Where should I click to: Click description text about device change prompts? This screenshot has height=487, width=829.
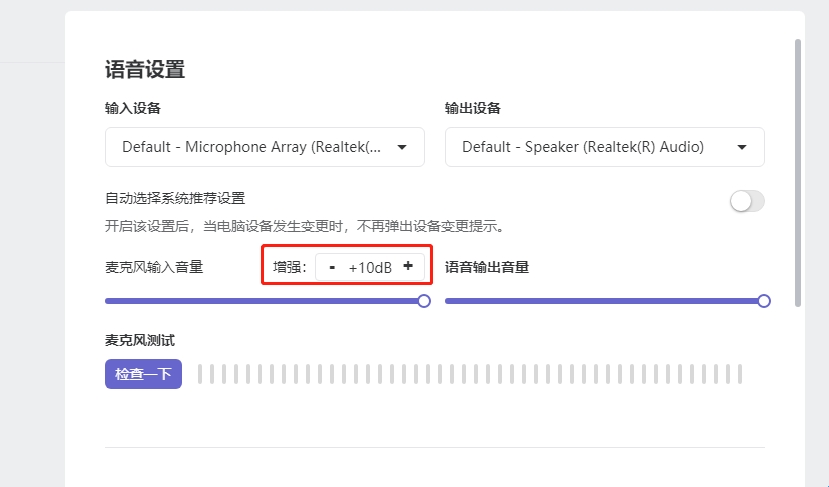[307, 226]
